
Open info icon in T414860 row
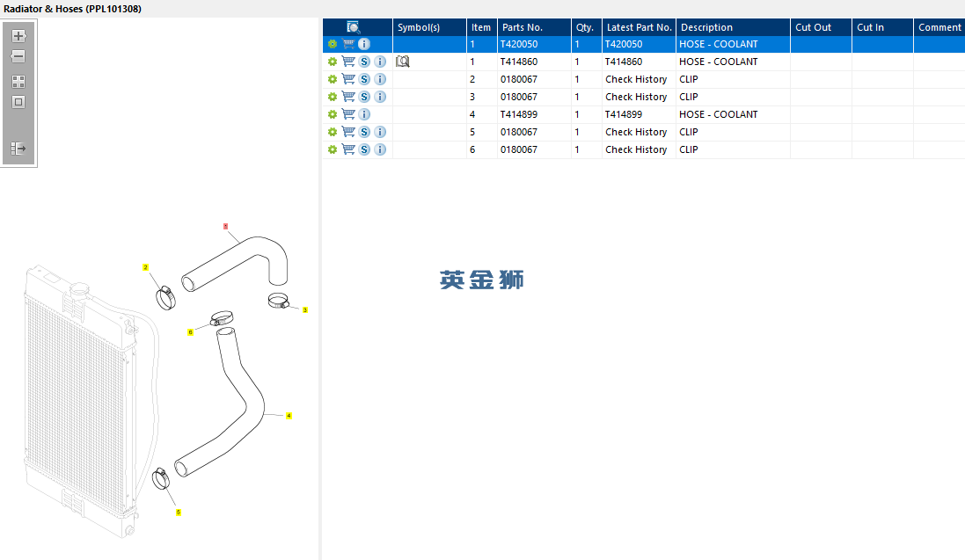[380, 62]
